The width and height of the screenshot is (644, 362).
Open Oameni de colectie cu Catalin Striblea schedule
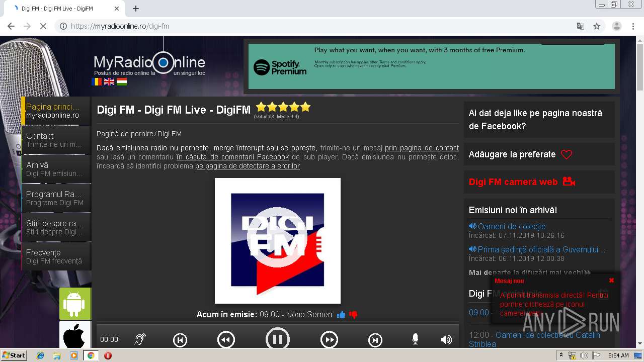[x=534, y=339]
